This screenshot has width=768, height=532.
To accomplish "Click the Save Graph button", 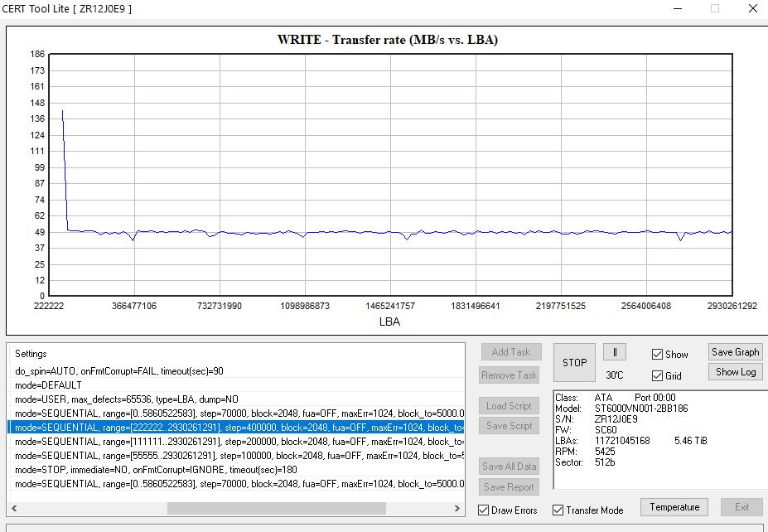I will (735, 352).
